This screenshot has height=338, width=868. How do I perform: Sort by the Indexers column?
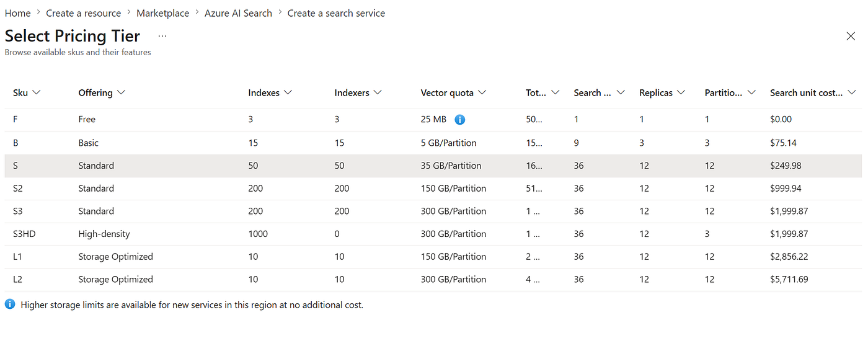click(358, 92)
